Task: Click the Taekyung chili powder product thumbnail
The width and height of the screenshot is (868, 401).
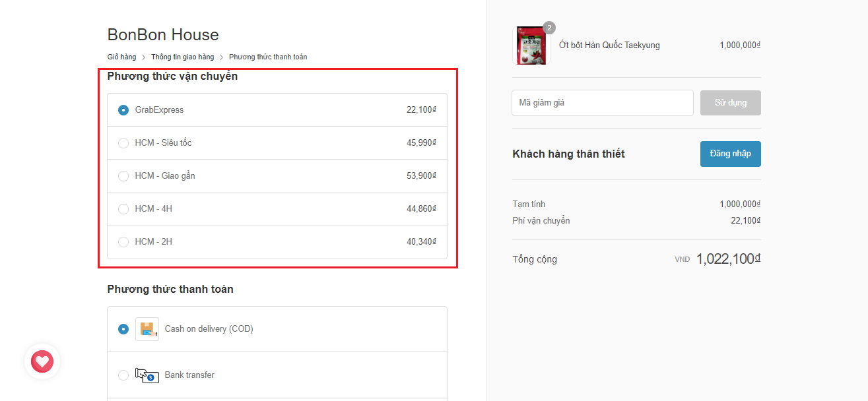Action: [x=531, y=46]
